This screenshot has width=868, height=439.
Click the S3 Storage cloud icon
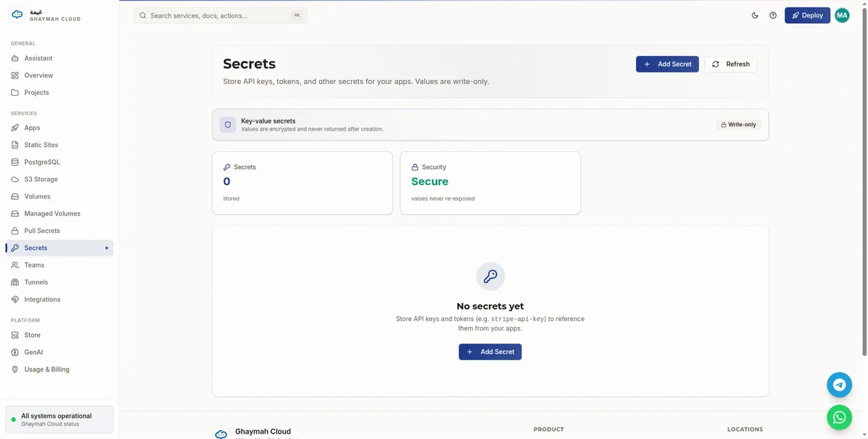point(15,180)
